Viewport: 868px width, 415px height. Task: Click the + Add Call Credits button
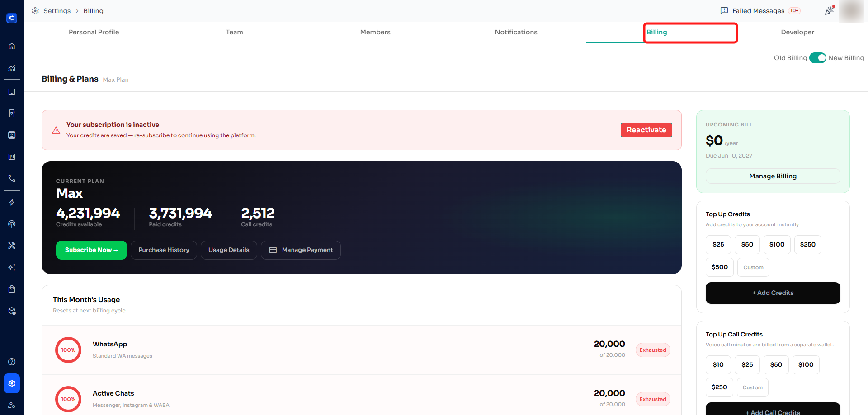point(773,409)
